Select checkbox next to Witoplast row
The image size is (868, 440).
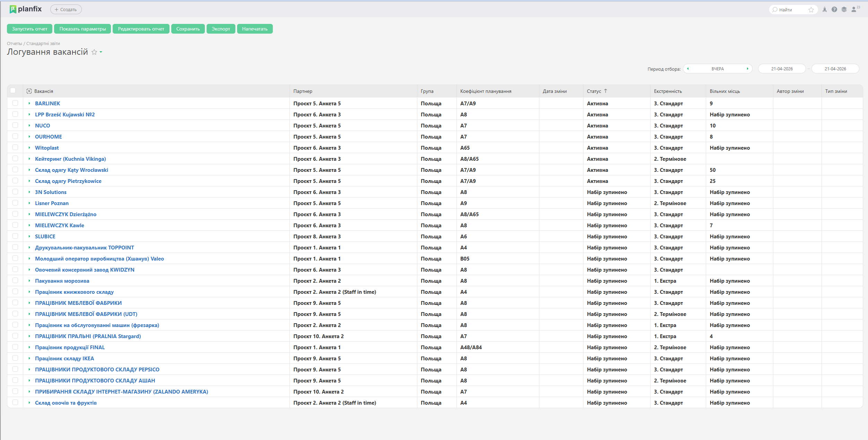pos(15,148)
